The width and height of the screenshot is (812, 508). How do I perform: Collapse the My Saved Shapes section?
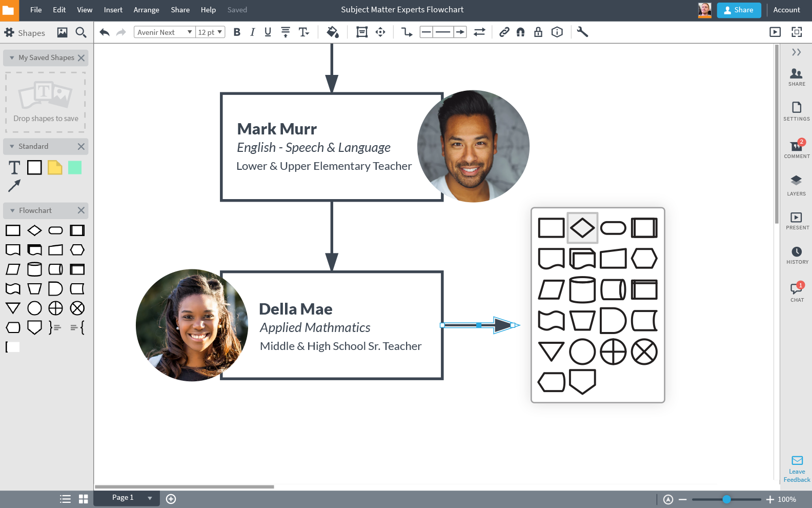coord(12,58)
